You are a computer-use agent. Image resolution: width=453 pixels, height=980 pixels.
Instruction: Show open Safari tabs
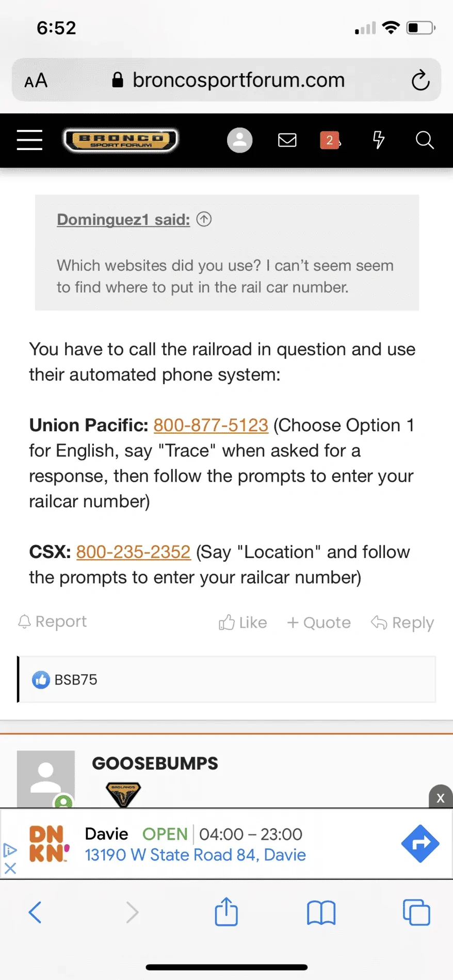(x=416, y=912)
